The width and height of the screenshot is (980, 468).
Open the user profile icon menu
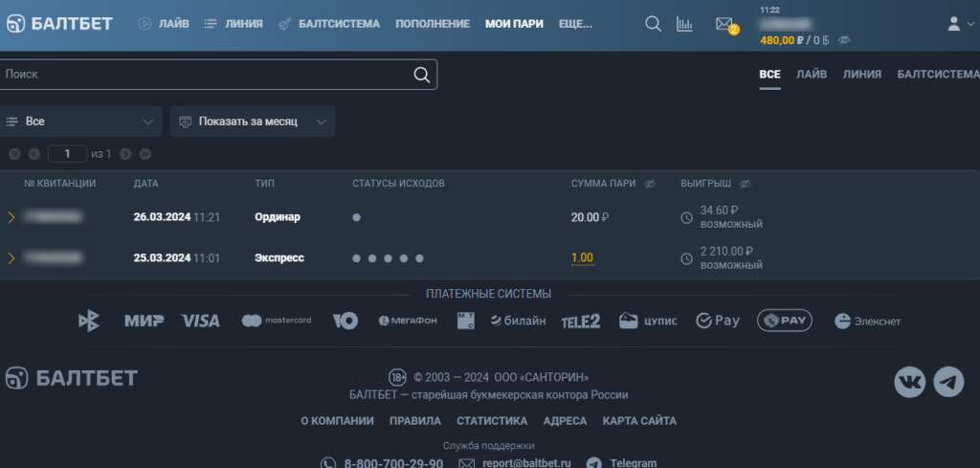pos(961,24)
